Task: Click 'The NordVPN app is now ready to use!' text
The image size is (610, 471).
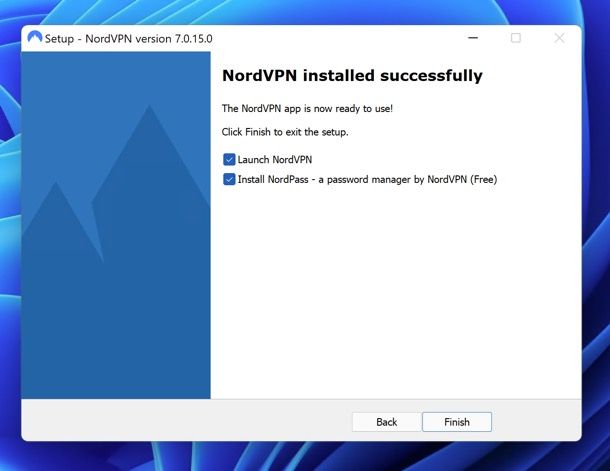Action: coord(307,109)
